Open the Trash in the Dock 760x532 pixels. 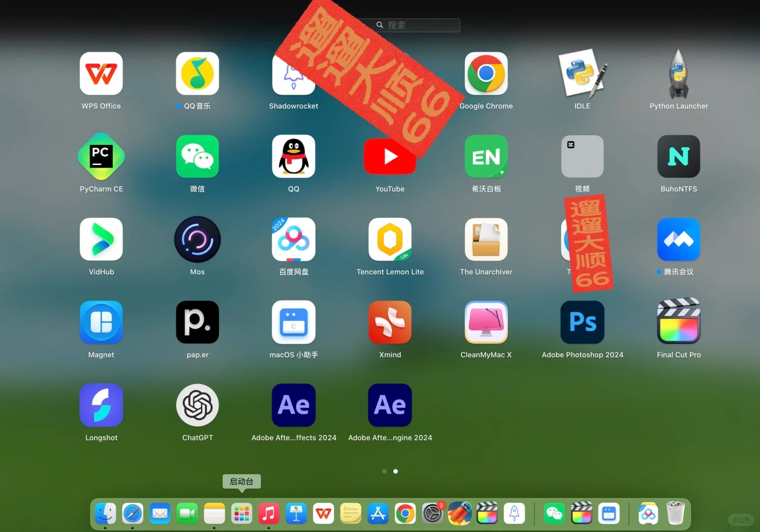pos(676,514)
